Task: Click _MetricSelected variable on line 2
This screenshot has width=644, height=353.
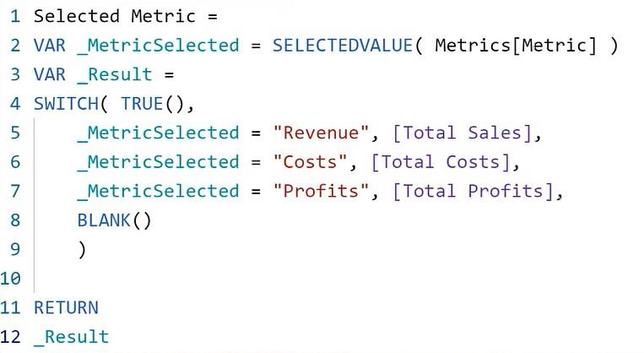Action: [x=158, y=46]
